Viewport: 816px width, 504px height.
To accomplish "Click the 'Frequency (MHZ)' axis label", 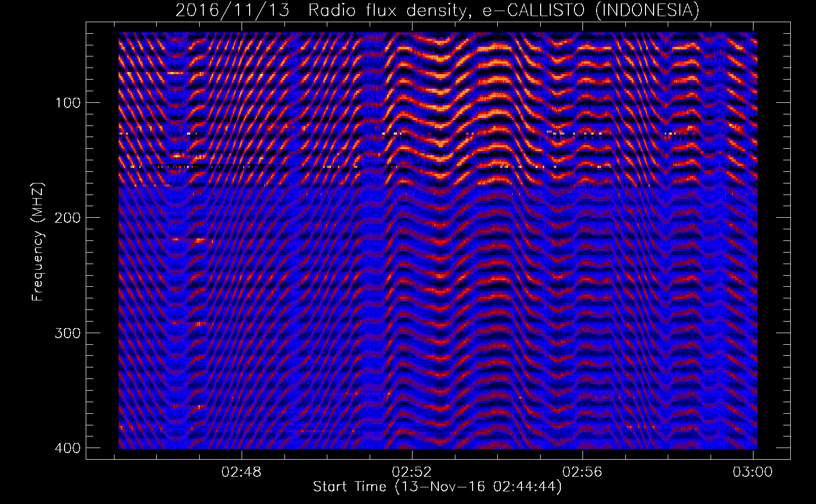I will 38,242.
